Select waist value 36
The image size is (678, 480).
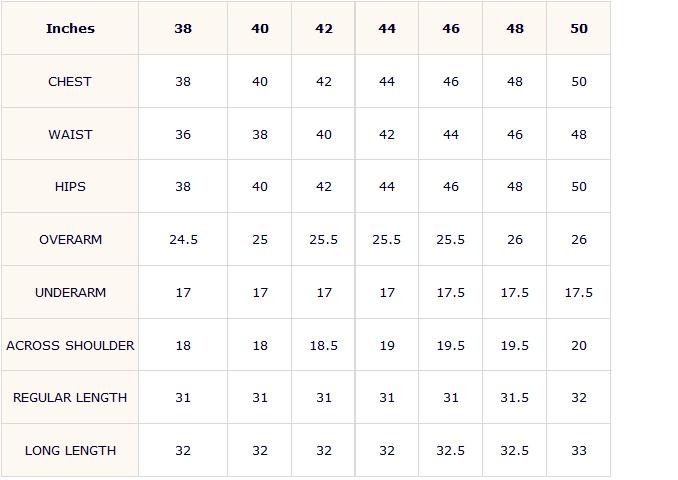(x=183, y=134)
